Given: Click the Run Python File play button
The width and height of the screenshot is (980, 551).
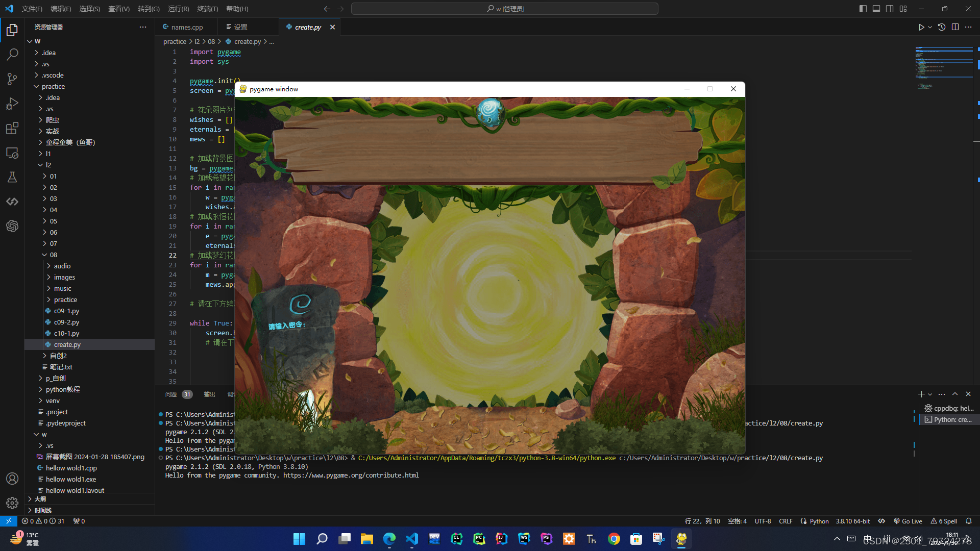Looking at the screenshot, I should 921,27.
